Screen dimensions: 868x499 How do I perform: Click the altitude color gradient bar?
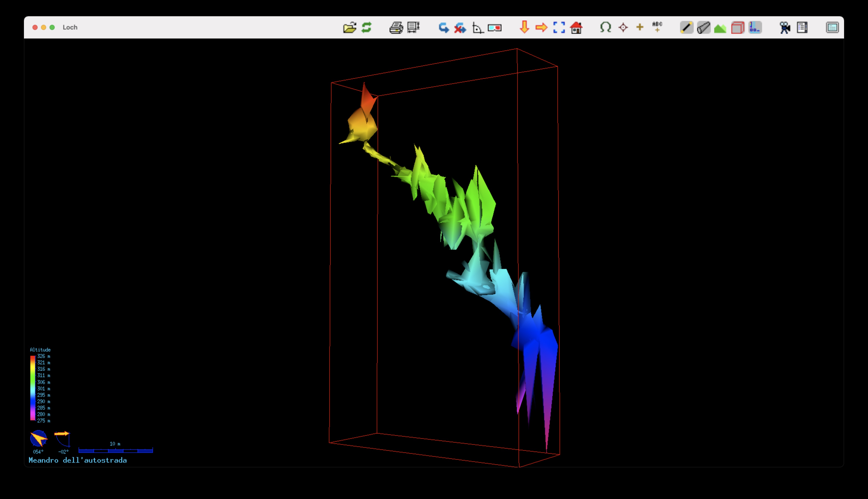pyautogui.click(x=32, y=388)
